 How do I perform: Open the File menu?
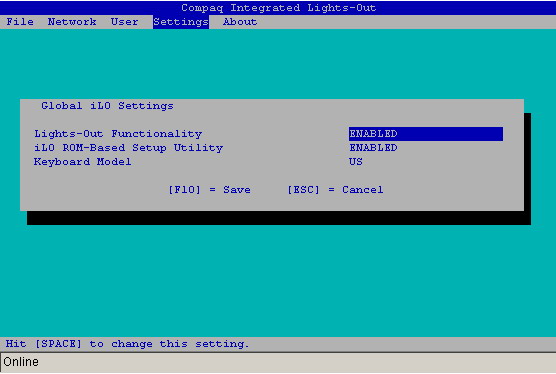20,22
